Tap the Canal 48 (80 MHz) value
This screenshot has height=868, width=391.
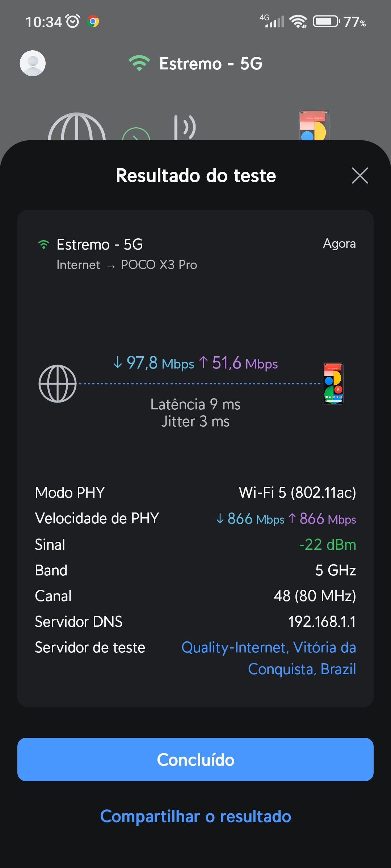(x=315, y=596)
